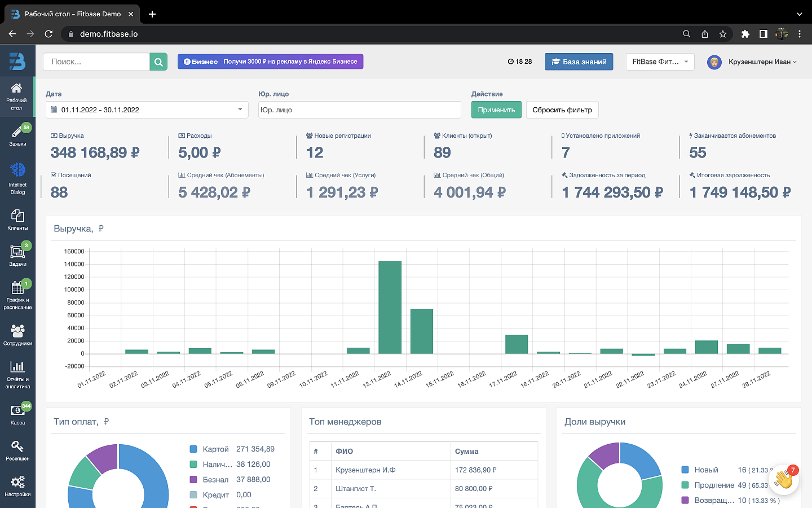Expand Крузенштерн Иван user menu

pyautogui.click(x=752, y=62)
